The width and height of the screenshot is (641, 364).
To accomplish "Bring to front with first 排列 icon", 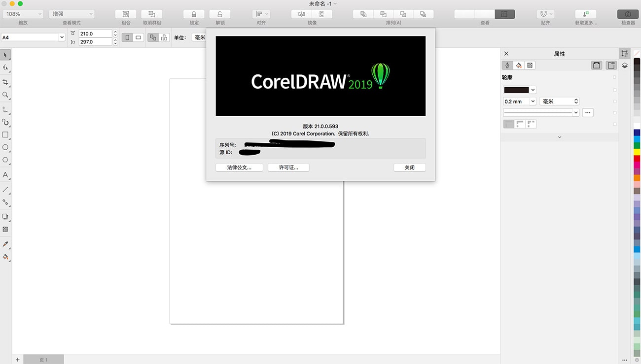I will (x=363, y=14).
